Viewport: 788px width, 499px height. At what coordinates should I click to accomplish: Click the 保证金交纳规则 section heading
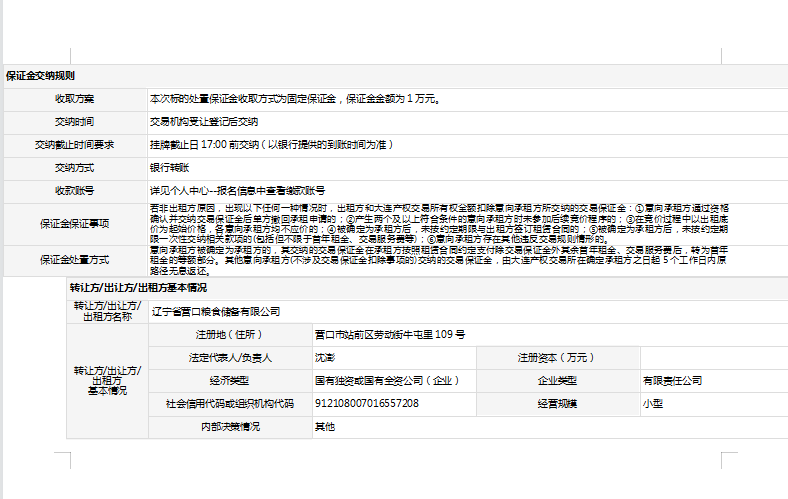click(x=40, y=76)
